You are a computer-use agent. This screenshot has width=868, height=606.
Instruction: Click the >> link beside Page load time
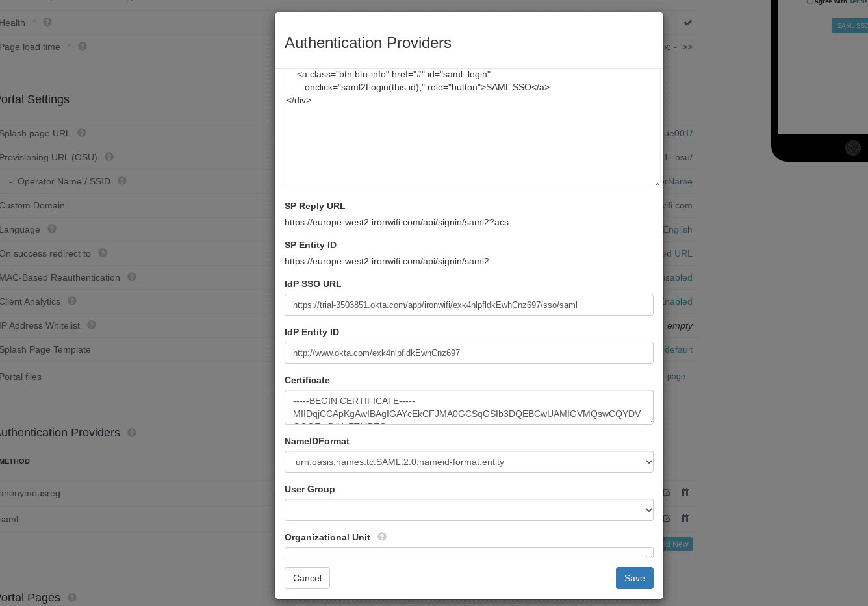click(x=687, y=47)
